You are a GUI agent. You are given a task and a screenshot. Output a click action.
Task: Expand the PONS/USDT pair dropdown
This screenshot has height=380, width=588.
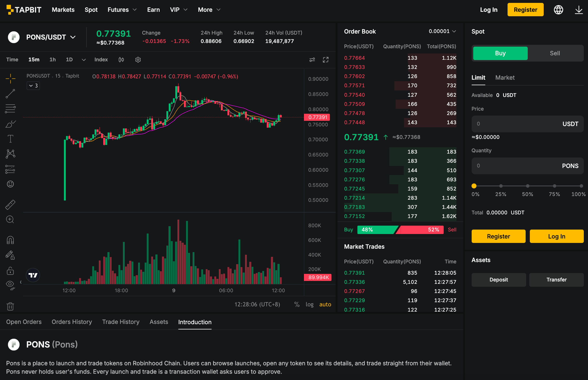pyautogui.click(x=73, y=37)
